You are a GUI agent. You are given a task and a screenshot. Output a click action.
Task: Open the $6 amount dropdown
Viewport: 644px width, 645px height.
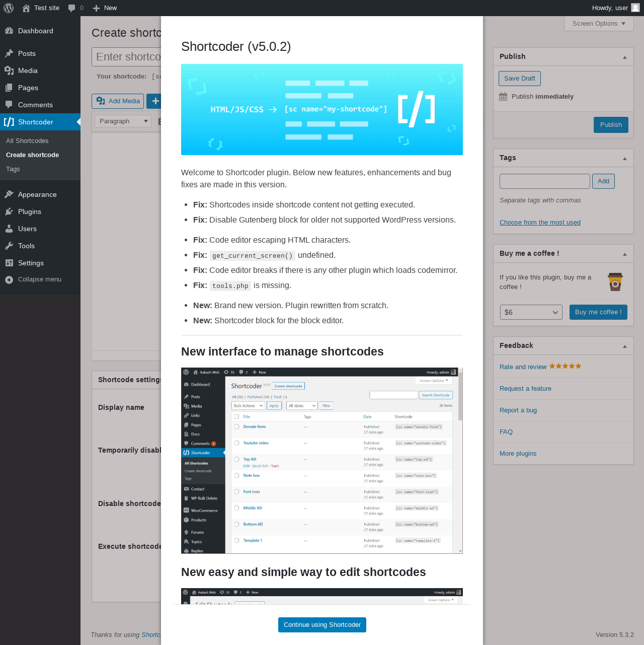531,312
